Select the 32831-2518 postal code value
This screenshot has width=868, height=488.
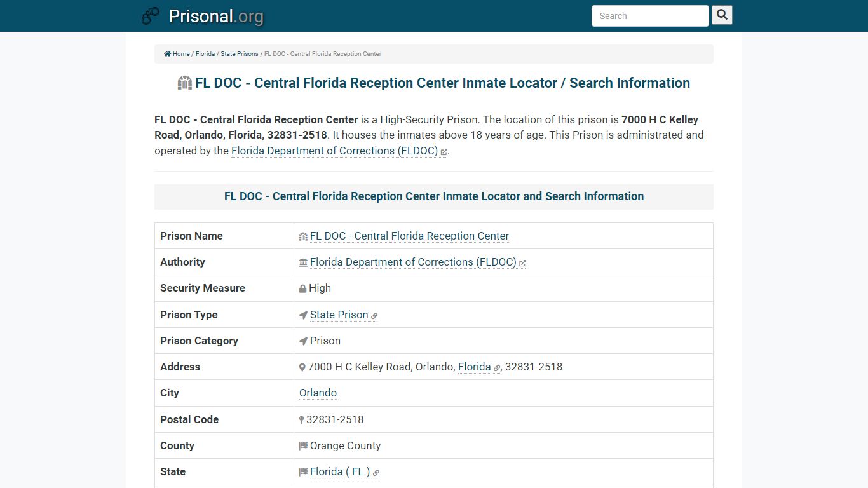[335, 419]
